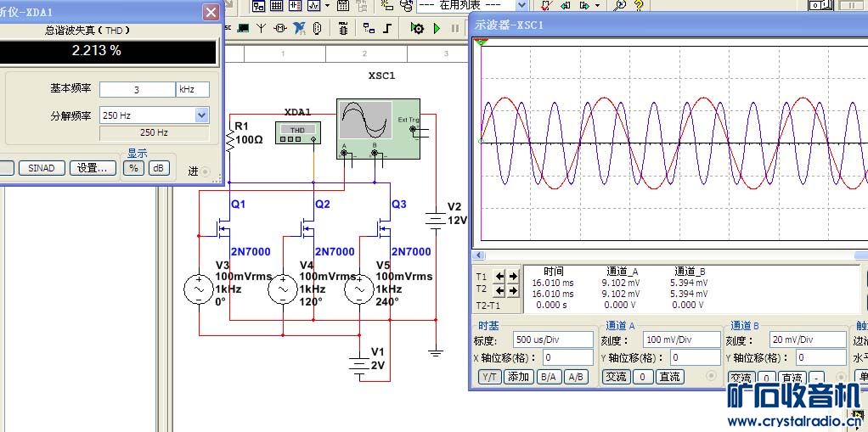Open the distortion analyzer settings button
868x432 pixels.
[x=93, y=168]
